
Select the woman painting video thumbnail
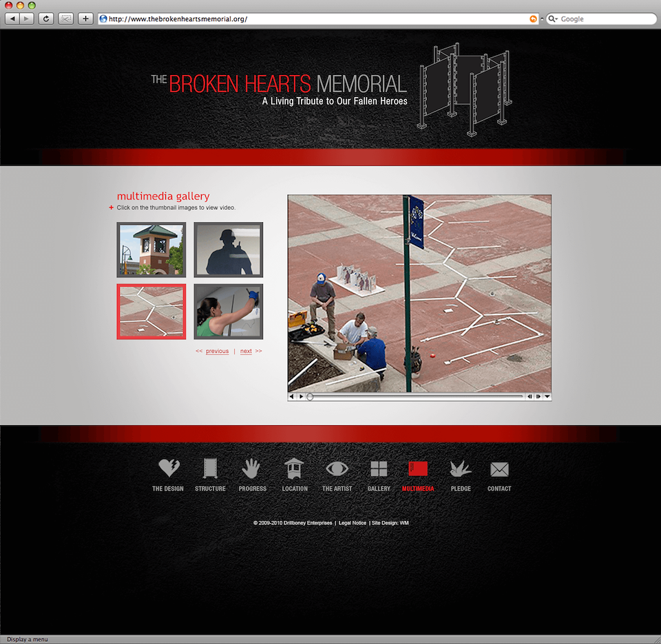[x=229, y=311]
